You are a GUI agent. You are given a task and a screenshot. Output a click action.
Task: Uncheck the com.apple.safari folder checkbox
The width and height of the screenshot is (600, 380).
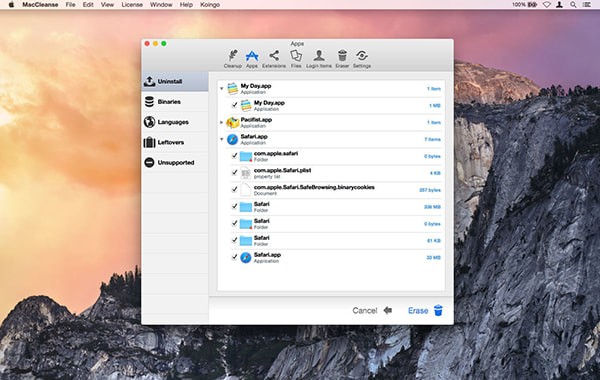(234, 156)
